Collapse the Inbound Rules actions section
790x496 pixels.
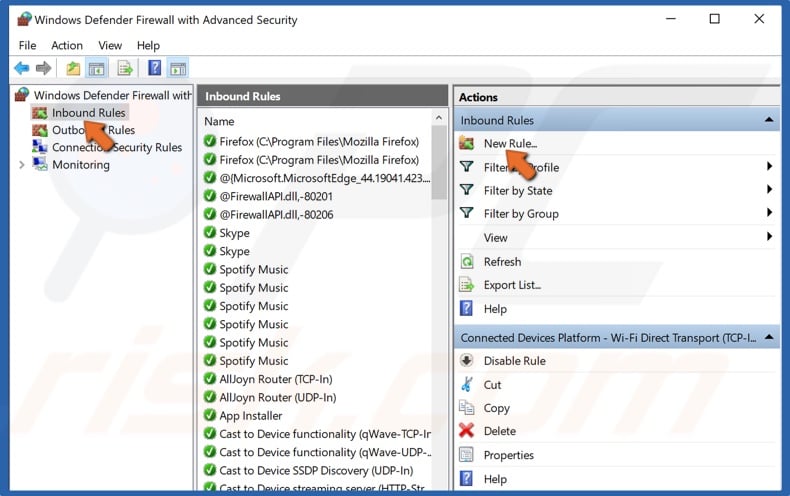tap(769, 120)
